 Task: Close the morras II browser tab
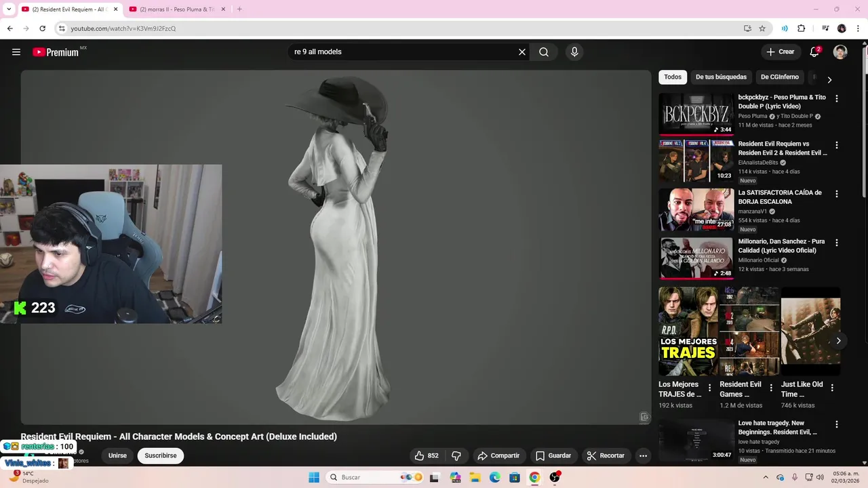click(222, 9)
